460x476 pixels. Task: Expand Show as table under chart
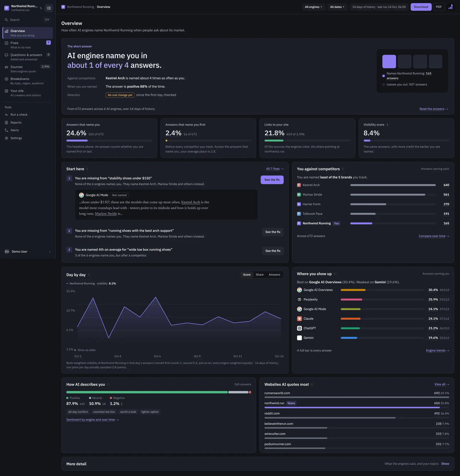[x=85, y=350]
